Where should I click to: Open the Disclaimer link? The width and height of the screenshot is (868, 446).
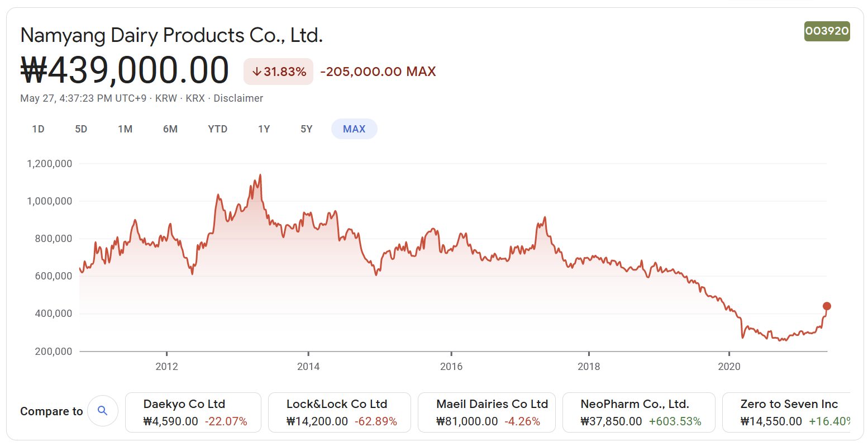[238, 98]
